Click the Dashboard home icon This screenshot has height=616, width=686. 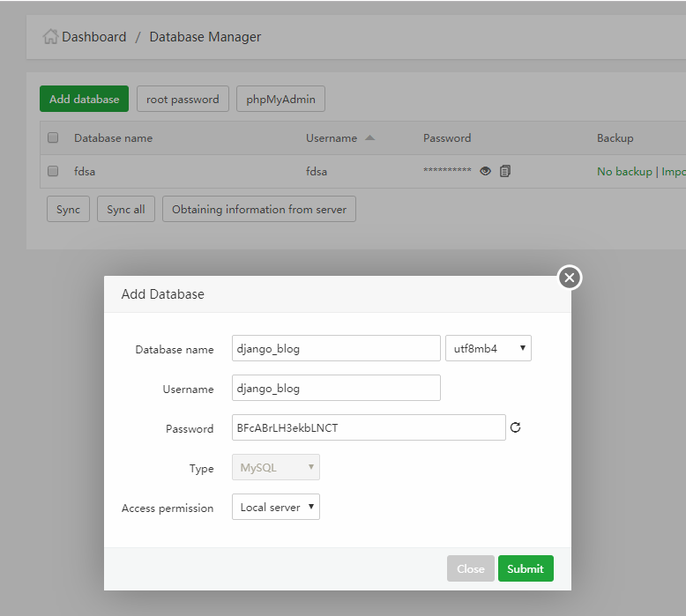[x=51, y=37]
